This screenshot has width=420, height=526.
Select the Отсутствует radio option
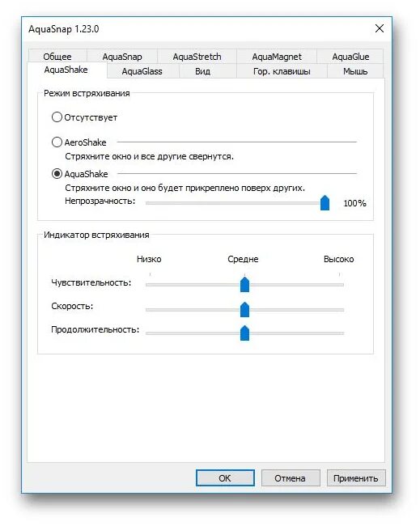tap(84, 117)
